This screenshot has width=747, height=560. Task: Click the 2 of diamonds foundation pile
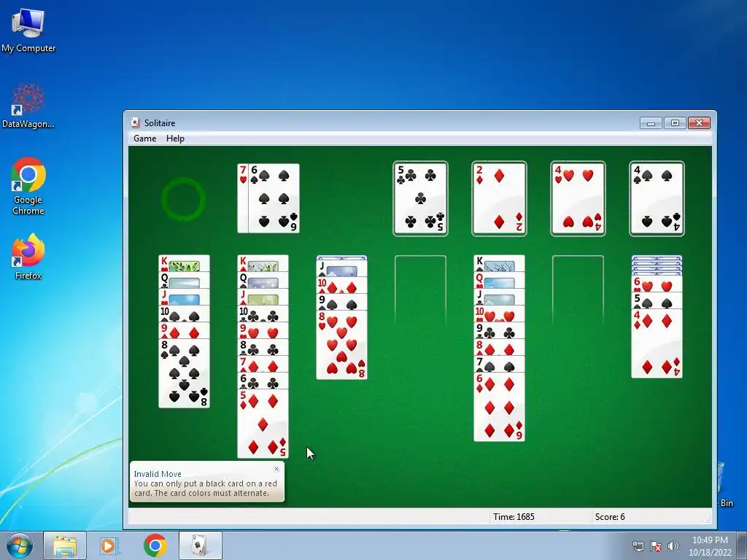point(499,198)
